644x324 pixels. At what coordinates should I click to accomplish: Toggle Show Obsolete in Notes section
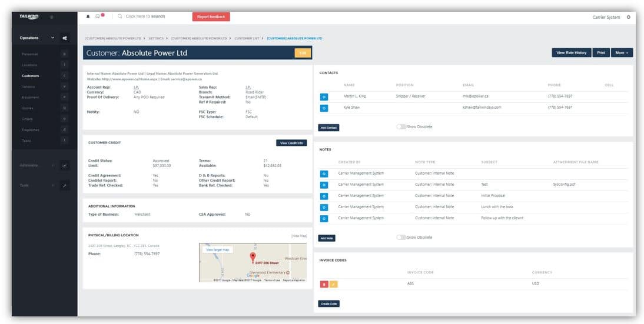click(401, 237)
